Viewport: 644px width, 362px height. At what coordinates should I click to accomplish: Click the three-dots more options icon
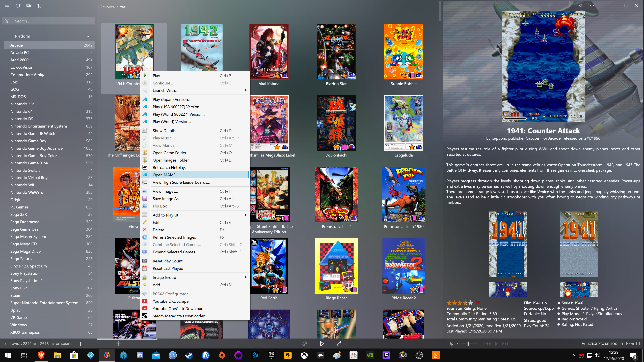(x=592, y=6)
